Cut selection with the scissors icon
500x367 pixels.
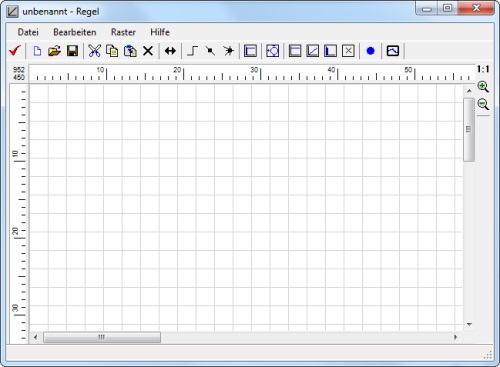click(95, 51)
